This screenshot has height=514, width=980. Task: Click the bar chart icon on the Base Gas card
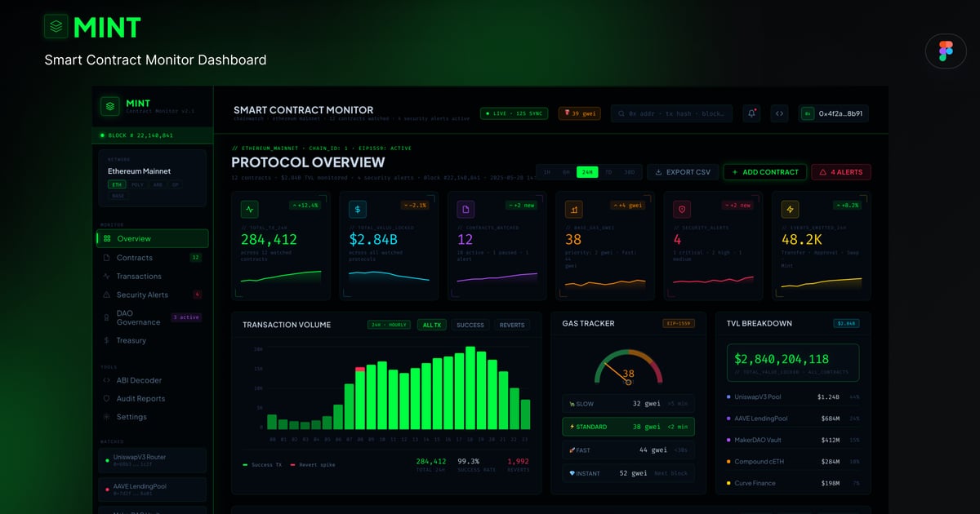tap(574, 210)
